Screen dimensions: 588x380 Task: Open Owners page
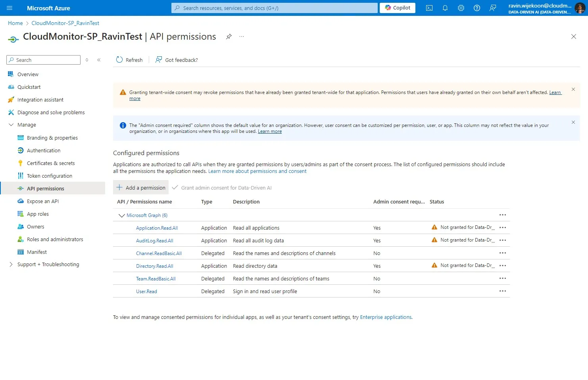pyautogui.click(x=36, y=226)
